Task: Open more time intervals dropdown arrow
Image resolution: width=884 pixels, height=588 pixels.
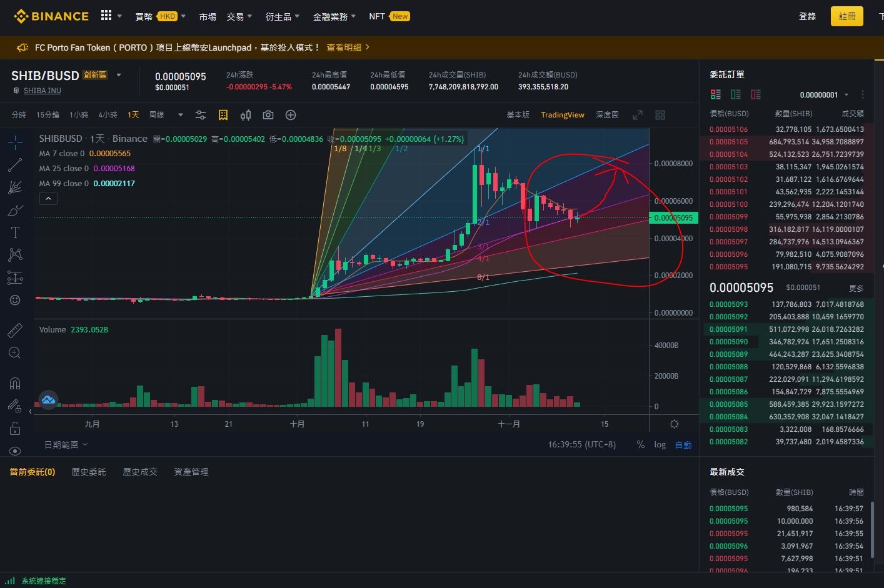Action: tap(181, 115)
